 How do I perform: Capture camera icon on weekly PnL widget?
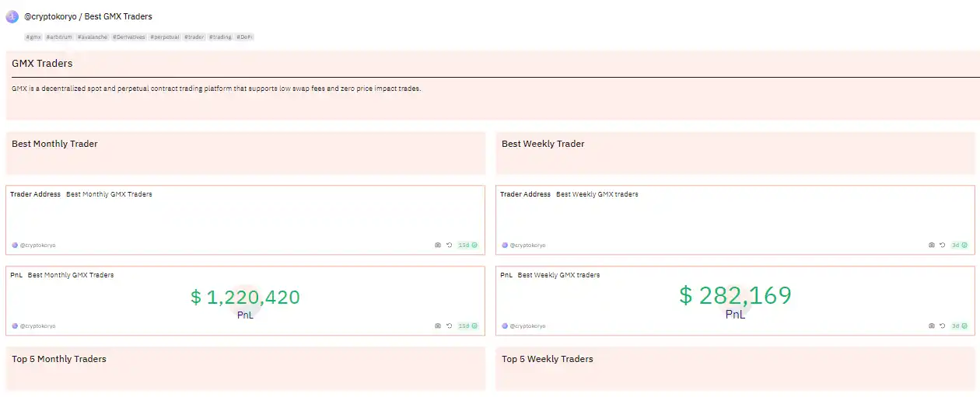pos(932,326)
